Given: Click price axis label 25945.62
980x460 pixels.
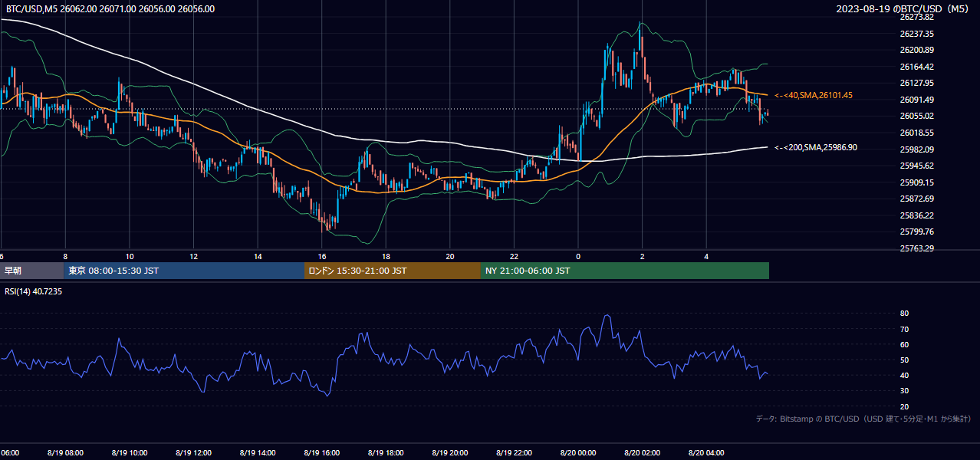Looking at the screenshot, I should 916,166.
